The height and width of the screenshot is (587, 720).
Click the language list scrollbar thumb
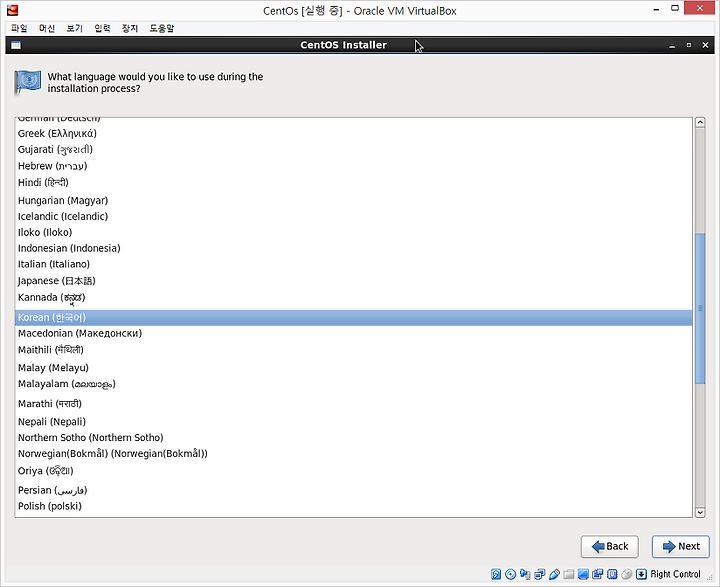click(700, 308)
